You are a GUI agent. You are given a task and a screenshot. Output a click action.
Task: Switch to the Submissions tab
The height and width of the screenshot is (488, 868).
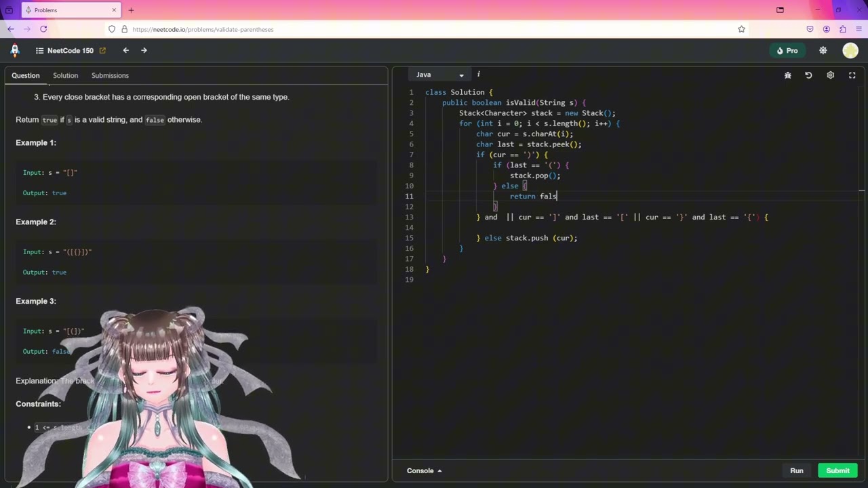click(x=110, y=75)
